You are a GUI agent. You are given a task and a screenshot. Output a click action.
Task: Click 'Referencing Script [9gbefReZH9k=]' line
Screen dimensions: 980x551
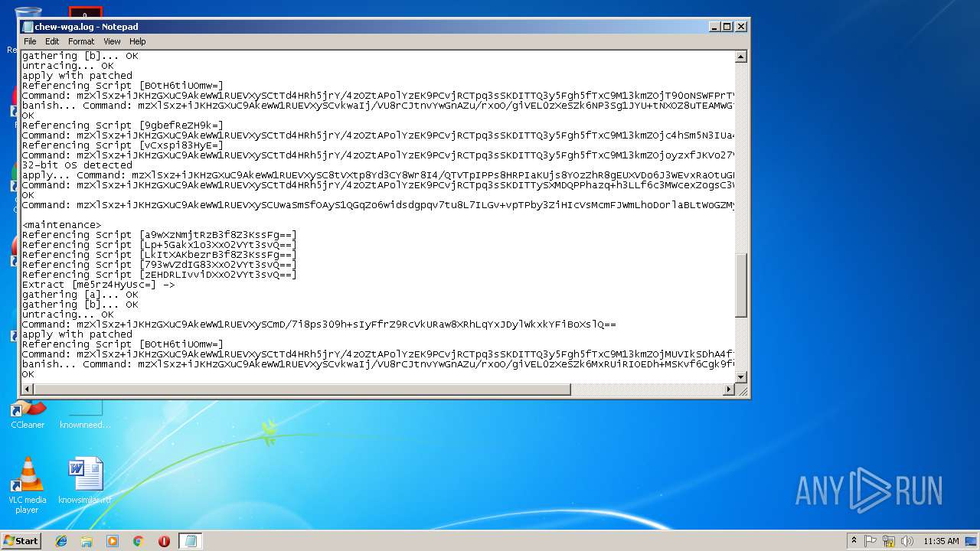(x=122, y=126)
